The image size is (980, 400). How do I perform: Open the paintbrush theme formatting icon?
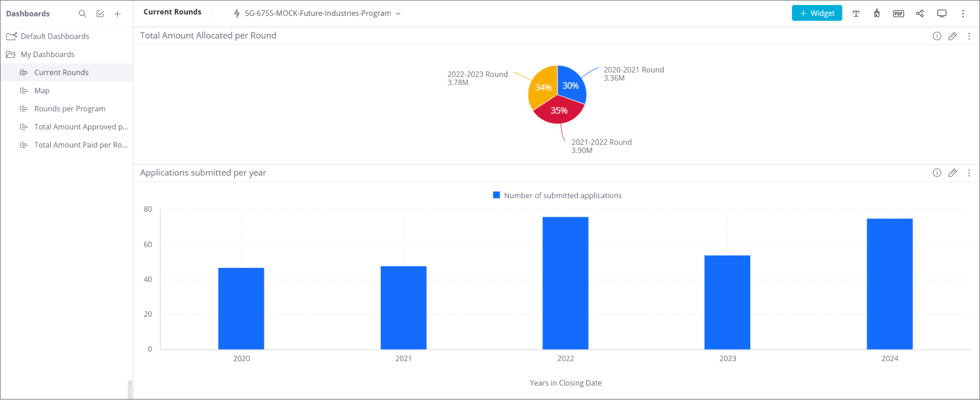point(877,14)
